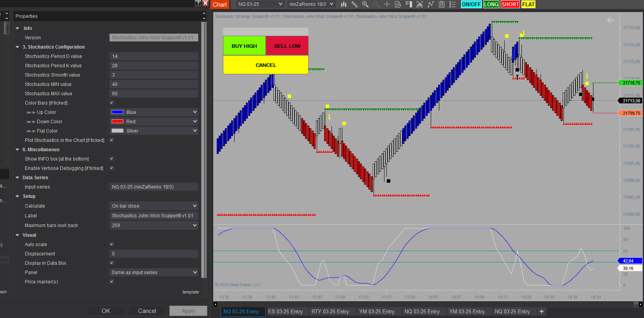The width and height of the screenshot is (644, 318).
Task: Activate the zoom in magnifier
Action: (x=365, y=4)
